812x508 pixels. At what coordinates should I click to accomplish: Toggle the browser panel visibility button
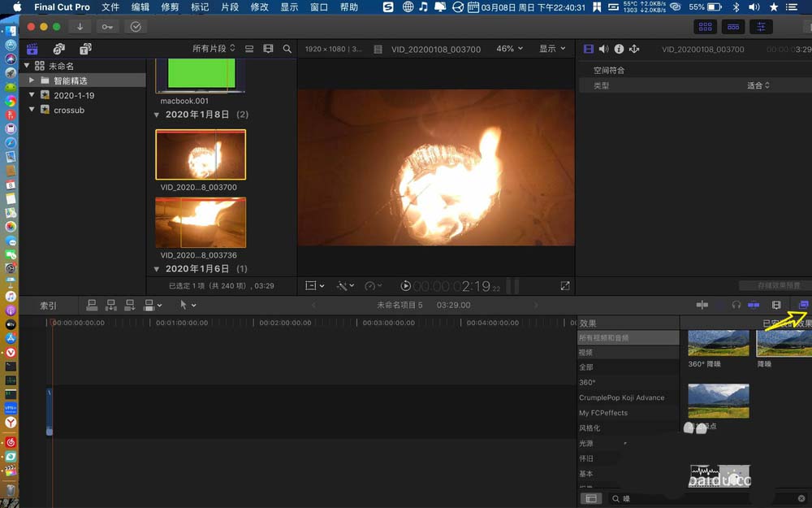click(705, 27)
